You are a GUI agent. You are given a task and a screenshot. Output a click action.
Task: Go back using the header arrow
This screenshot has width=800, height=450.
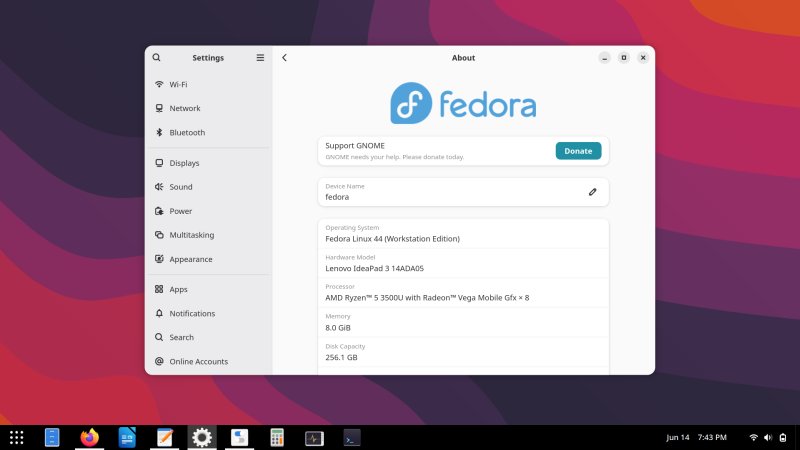[x=285, y=58]
